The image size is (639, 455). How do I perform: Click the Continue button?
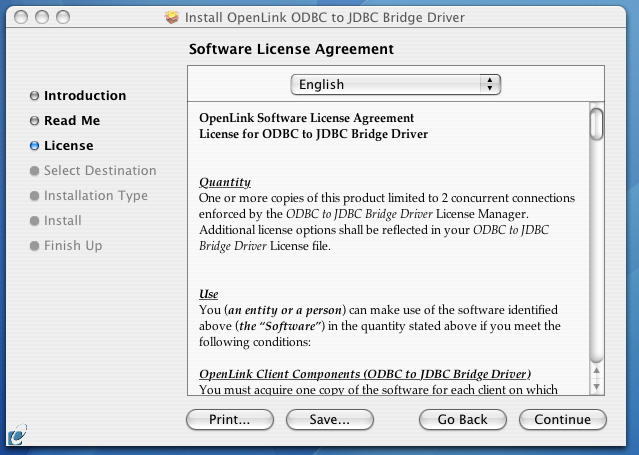(562, 420)
